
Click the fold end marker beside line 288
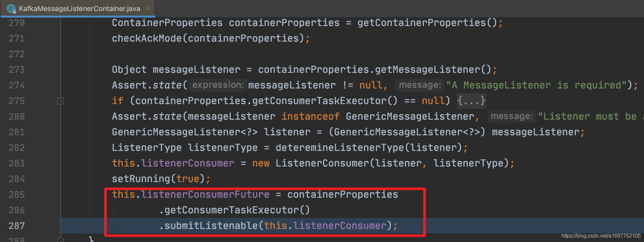pyautogui.click(x=61, y=240)
